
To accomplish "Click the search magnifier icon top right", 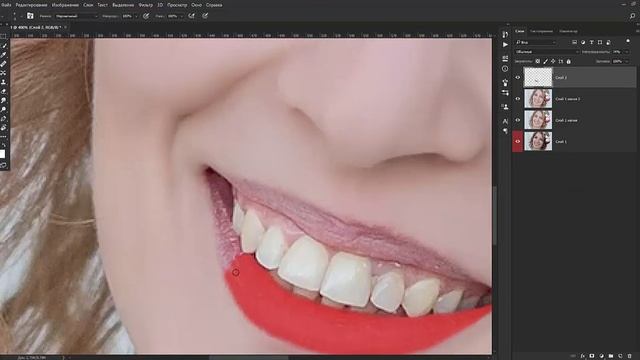I will tap(632, 16).
